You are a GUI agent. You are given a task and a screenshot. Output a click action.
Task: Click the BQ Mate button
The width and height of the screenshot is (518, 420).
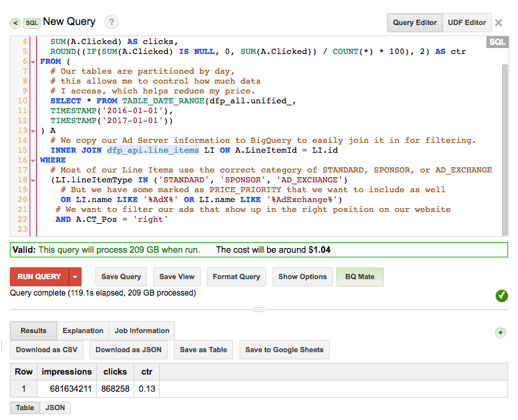[360, 276]
